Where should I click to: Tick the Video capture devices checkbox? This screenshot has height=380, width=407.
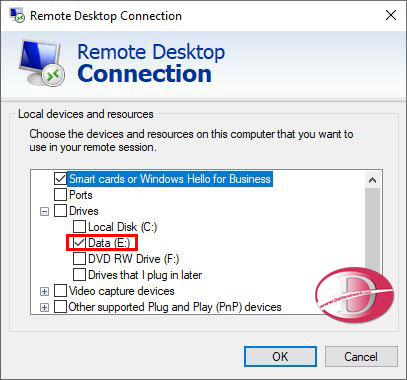(60, 291)
